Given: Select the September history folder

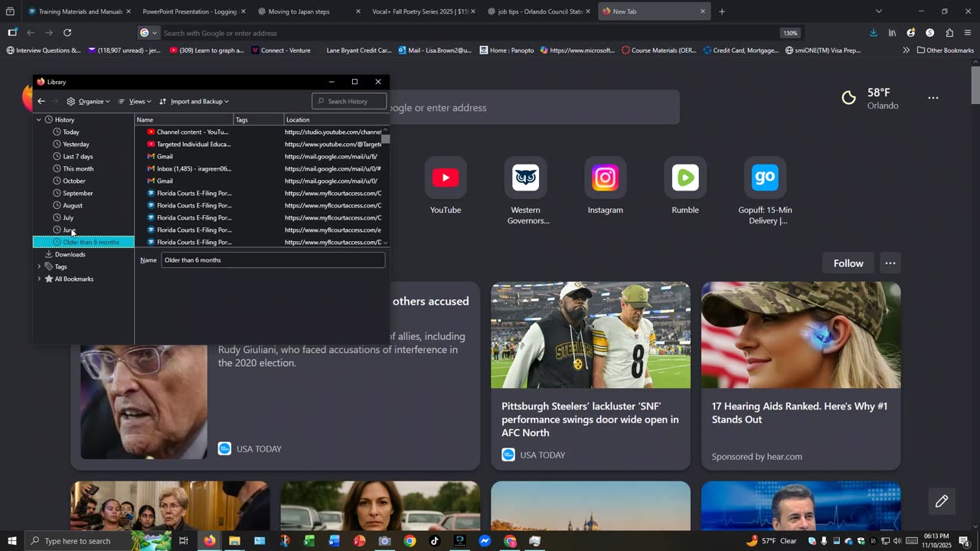Looking at the screenshot, I should coord(77,194).
